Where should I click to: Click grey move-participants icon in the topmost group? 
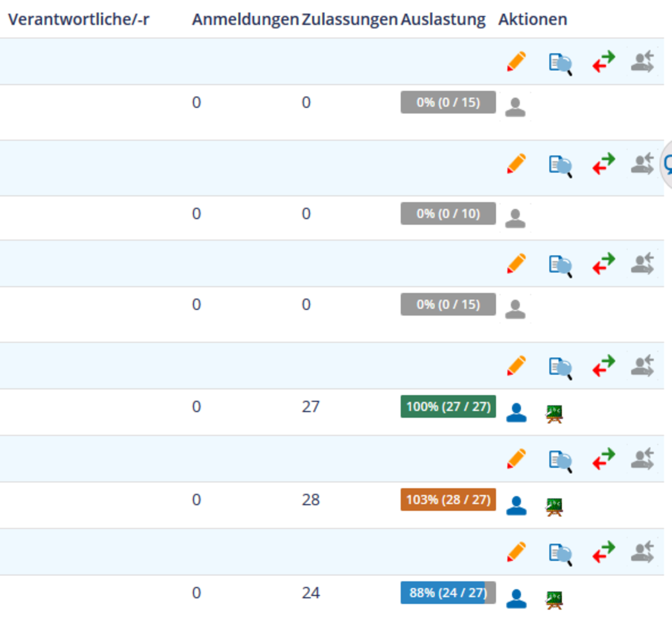point(643,62)
